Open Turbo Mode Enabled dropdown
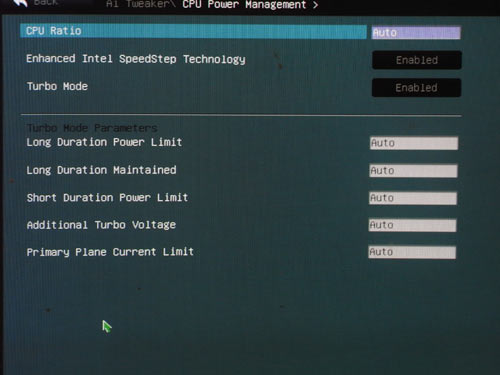500x375 pixels. pyautogui.click(x=416, y=88)
